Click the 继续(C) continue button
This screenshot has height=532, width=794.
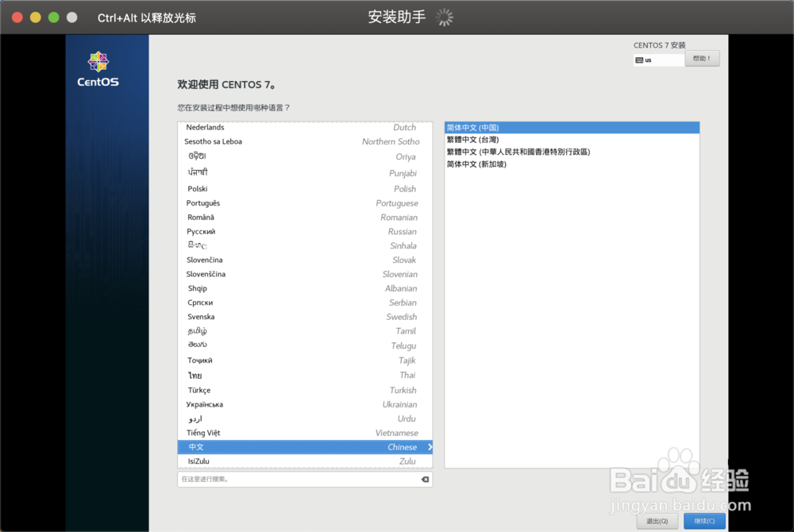point(703,521)
